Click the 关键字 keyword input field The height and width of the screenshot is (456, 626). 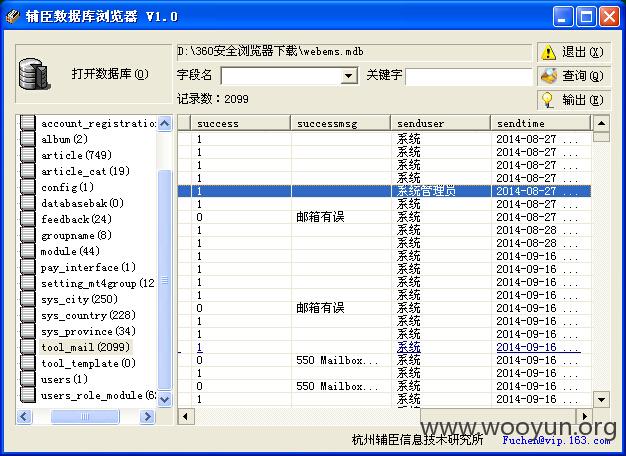pyautogui.click(x=469, y=76)
